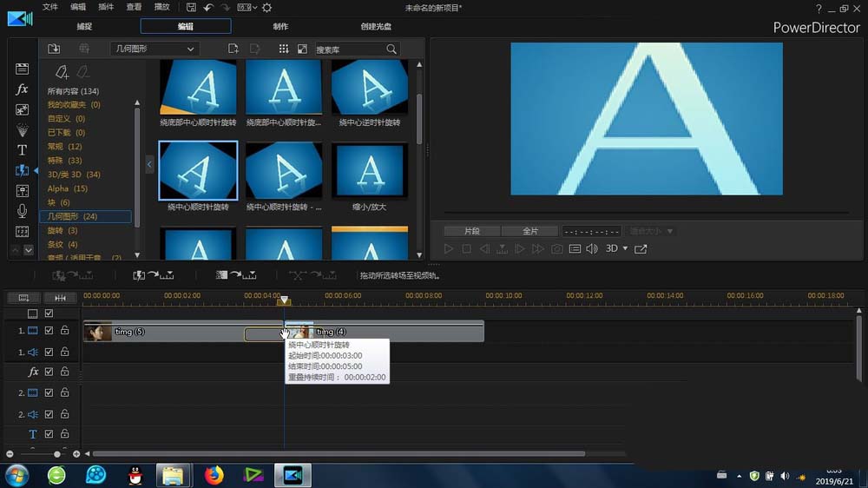Click the timeline fit view icon
This screenshot has height=488, width=868.
click(x=60, y=298)
